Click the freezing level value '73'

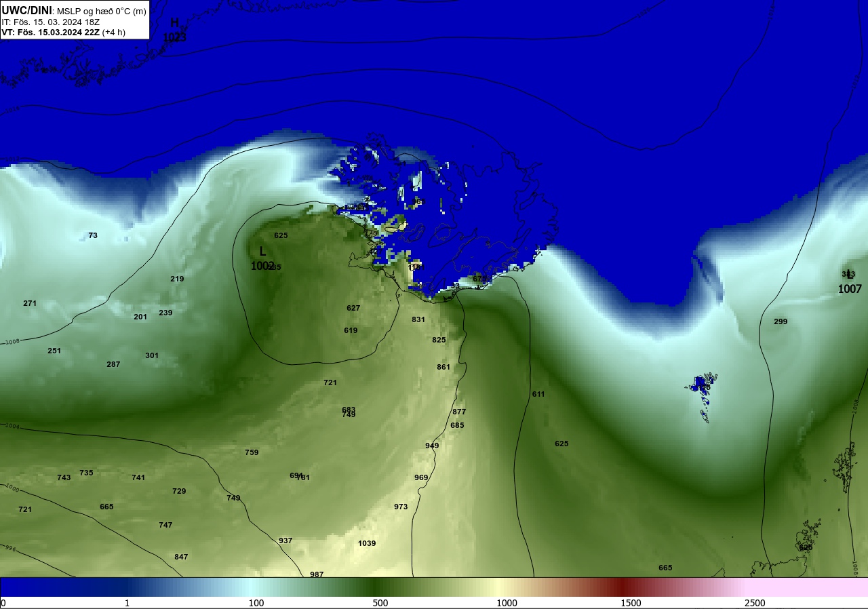[93, 235]
